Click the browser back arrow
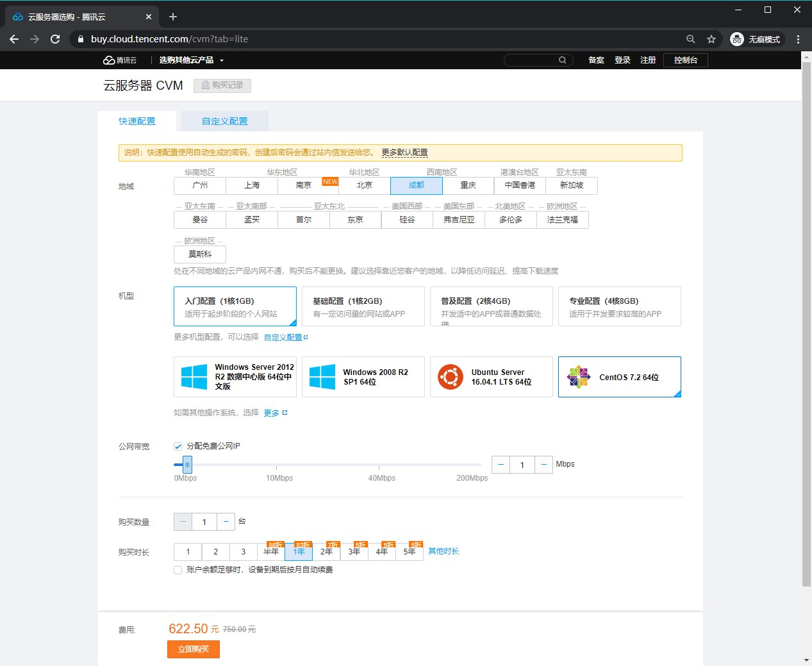 (14, 39)
